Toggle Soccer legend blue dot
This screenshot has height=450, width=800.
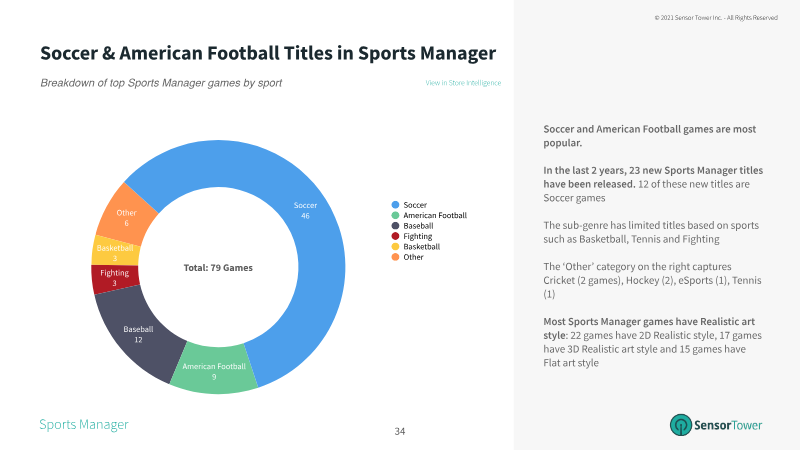coord(395,205)
